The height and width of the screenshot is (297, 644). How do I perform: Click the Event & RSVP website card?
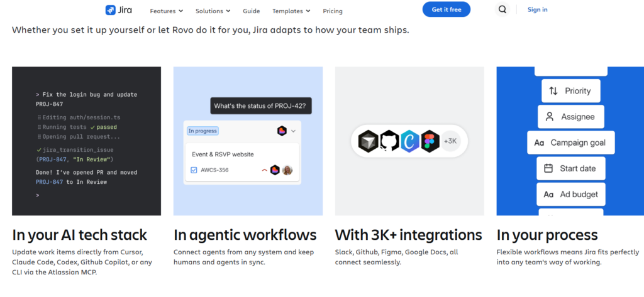(242, 163)
